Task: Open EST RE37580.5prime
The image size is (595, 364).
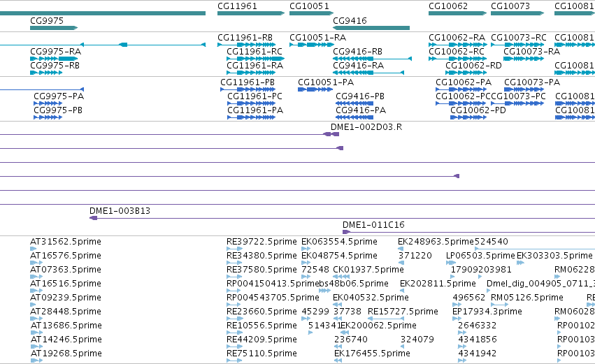Action: coord(261,270)
